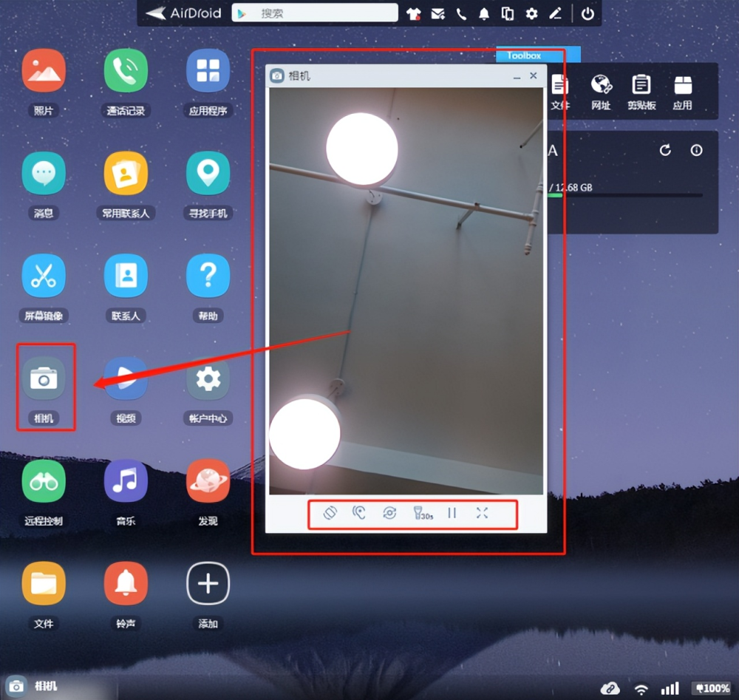Viewport: 739px width, 700px height.
Task: Click the battery 100% indicator
Action: tap(712, 689)
